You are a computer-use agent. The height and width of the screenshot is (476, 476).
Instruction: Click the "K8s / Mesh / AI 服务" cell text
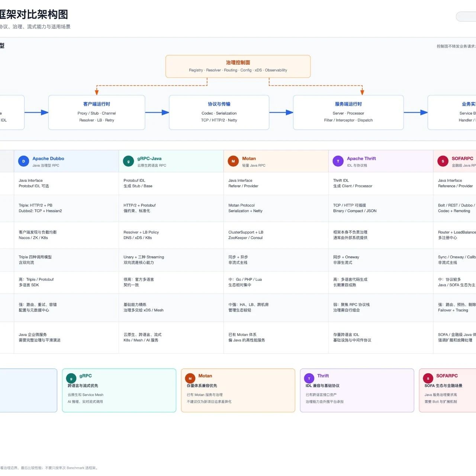tap(141, 340)
